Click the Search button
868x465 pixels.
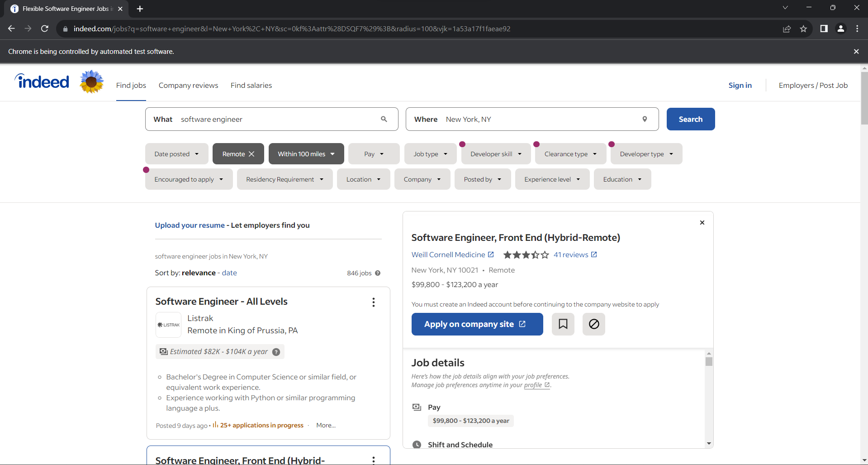tap(690, 119)
